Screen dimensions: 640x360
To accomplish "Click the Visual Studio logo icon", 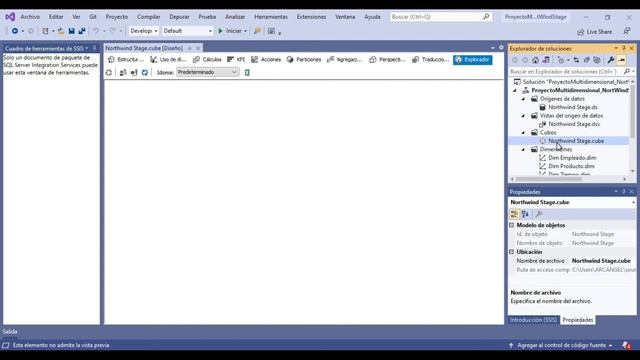I will [x=10, y=17].
